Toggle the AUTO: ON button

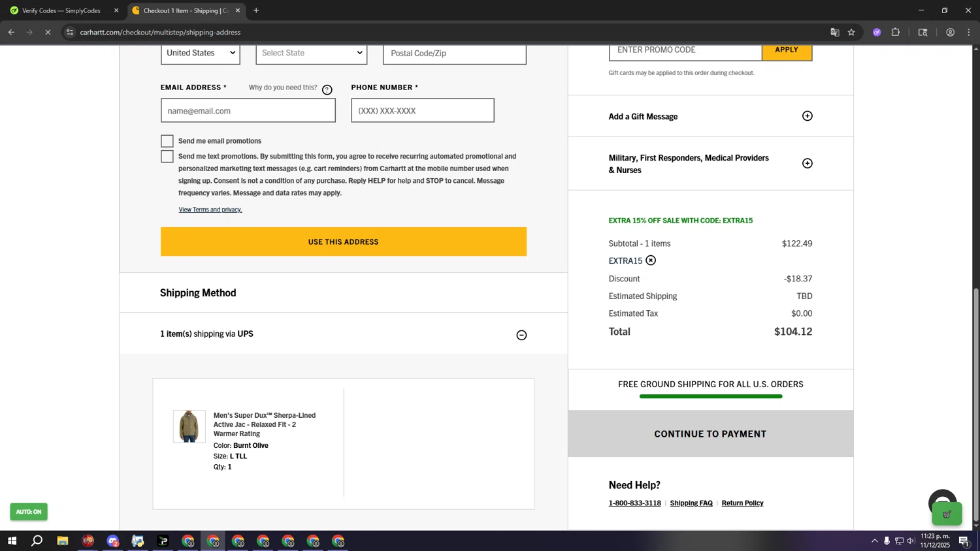tap(29, 512)
